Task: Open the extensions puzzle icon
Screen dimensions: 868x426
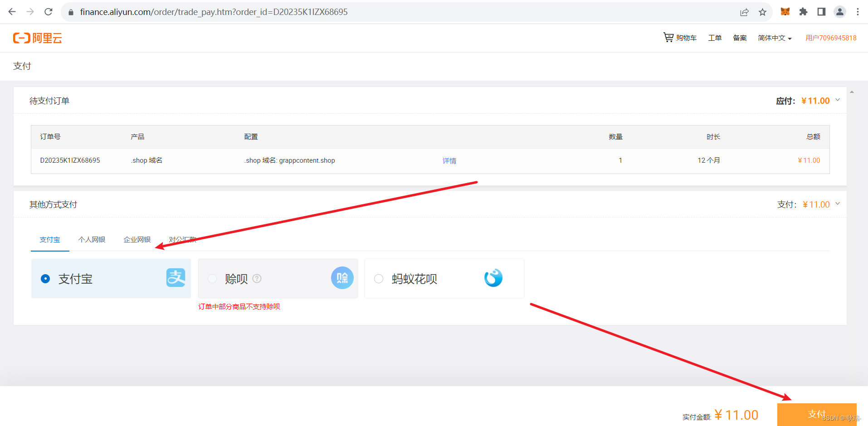Action: point(803,12)
